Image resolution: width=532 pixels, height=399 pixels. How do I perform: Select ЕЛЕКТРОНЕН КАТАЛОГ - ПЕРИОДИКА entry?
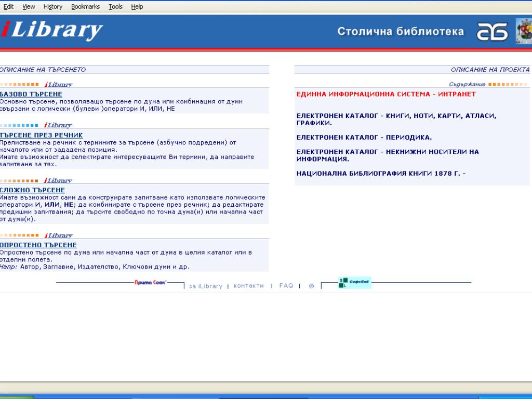pyautogui.click(x=364, y=137)
